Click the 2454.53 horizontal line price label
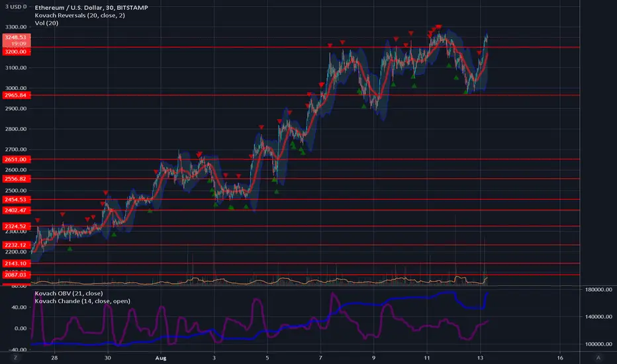 click(16, 199)
